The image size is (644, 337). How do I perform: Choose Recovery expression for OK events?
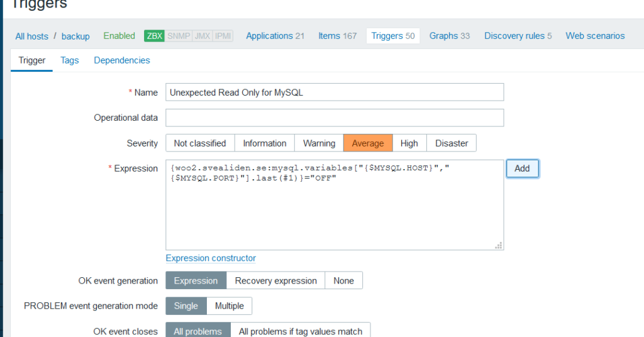[x=275, y=280]
